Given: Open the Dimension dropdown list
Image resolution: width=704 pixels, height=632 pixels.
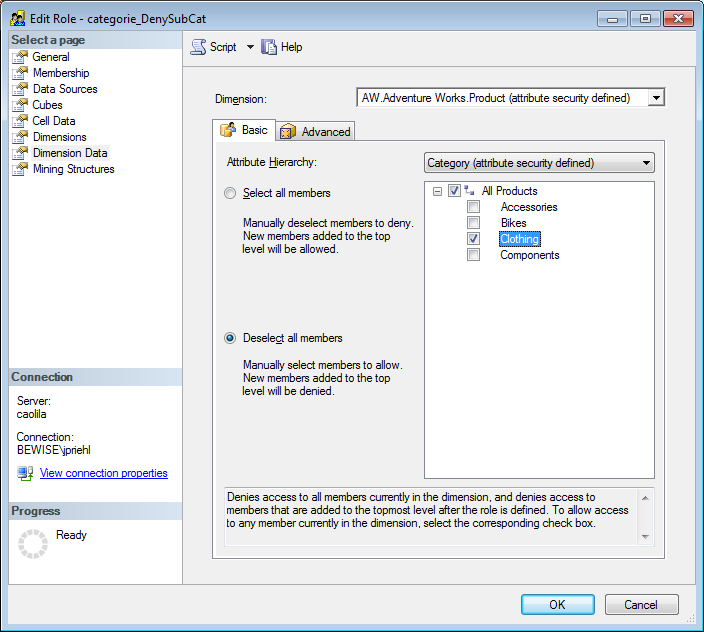Looking at the screenshot, I should pos(656,98).
